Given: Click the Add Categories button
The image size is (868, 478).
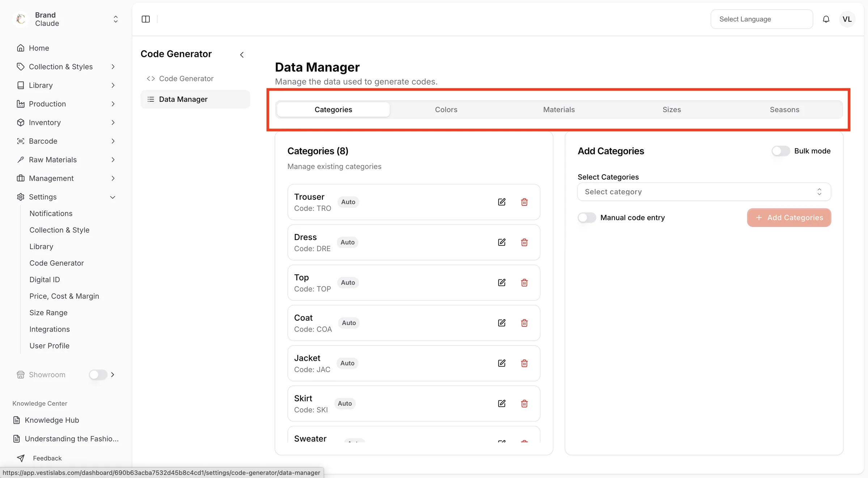Looking at the screenshot, I should tap(789, 217).
